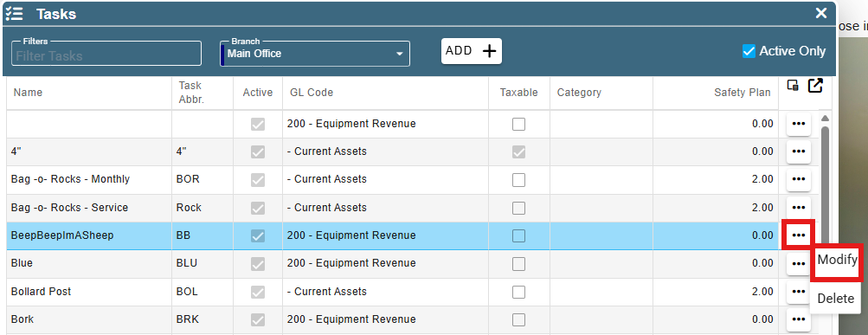The image size is (868, 335).
Task: Close the Tasks window
Action: 821,13
